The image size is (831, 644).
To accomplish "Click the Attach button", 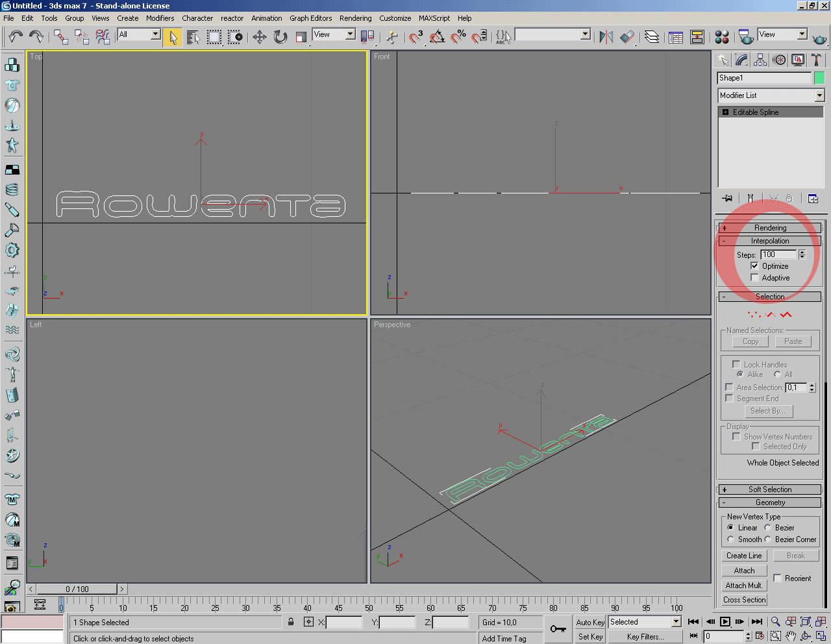I will pos(744,571).
